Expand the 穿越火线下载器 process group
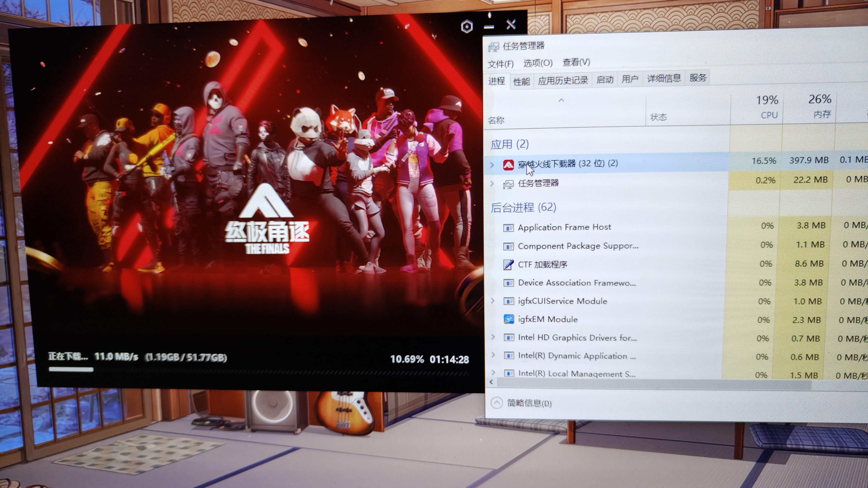 pos(492,165)
